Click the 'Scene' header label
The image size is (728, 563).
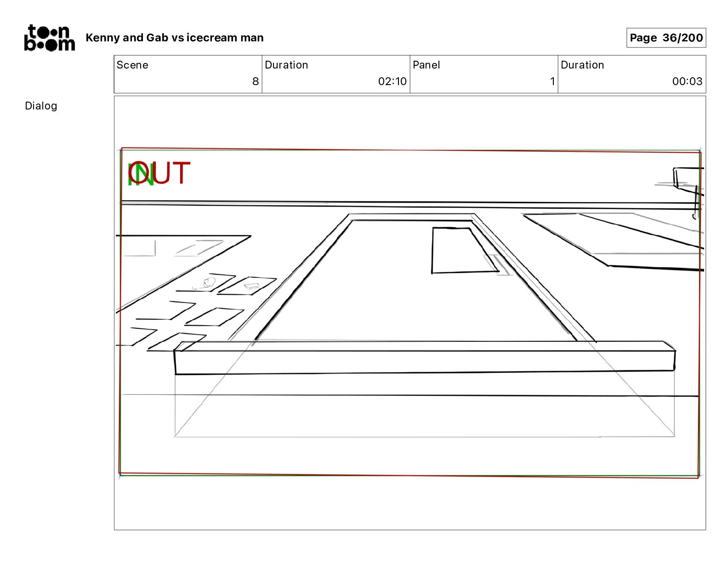point(132,65)
